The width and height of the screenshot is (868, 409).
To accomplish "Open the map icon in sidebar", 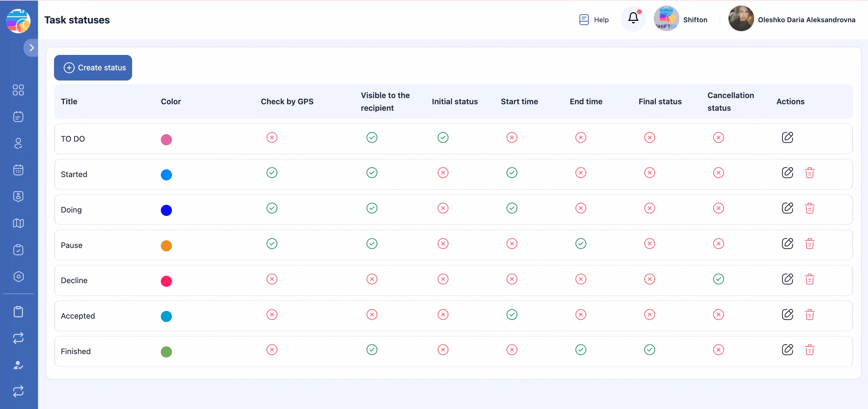I will coord(18,223).
